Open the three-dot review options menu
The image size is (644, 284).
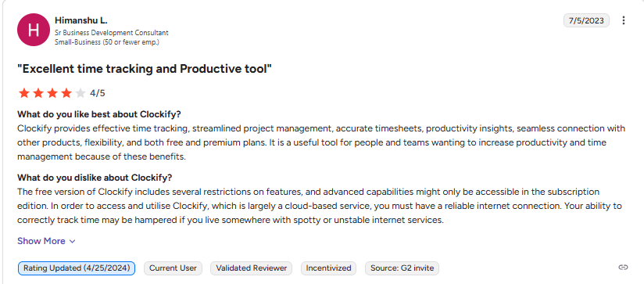coord(624,20)
